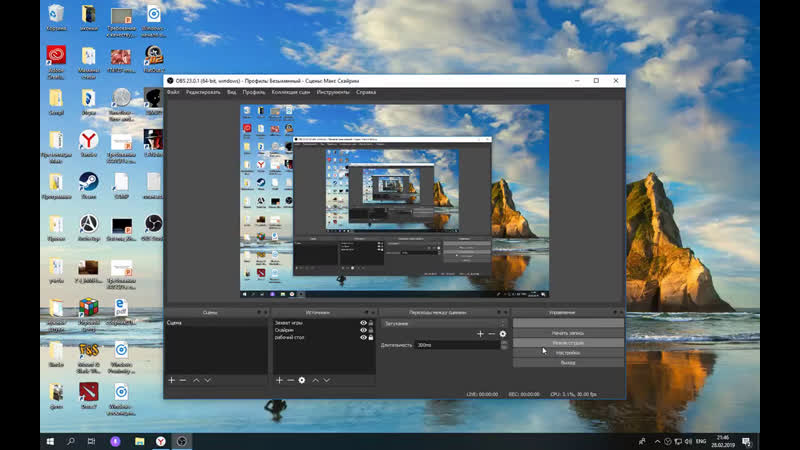800x450 pixels.
Task: Open the F&S game desktop shortcut
Action: click(x=88, y=357)
